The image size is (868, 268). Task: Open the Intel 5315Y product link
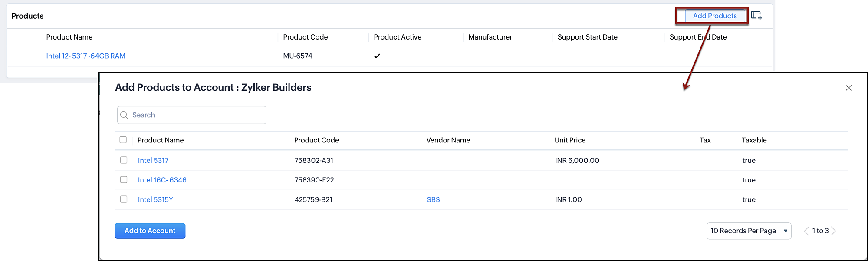tap(155, 200)
